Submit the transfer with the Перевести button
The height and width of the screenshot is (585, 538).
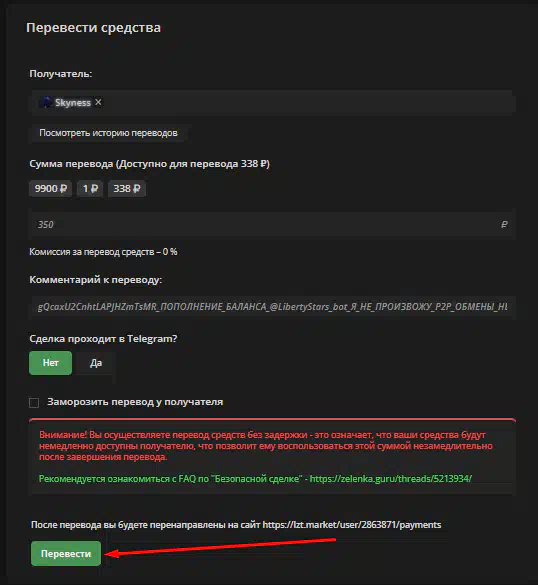66,554
